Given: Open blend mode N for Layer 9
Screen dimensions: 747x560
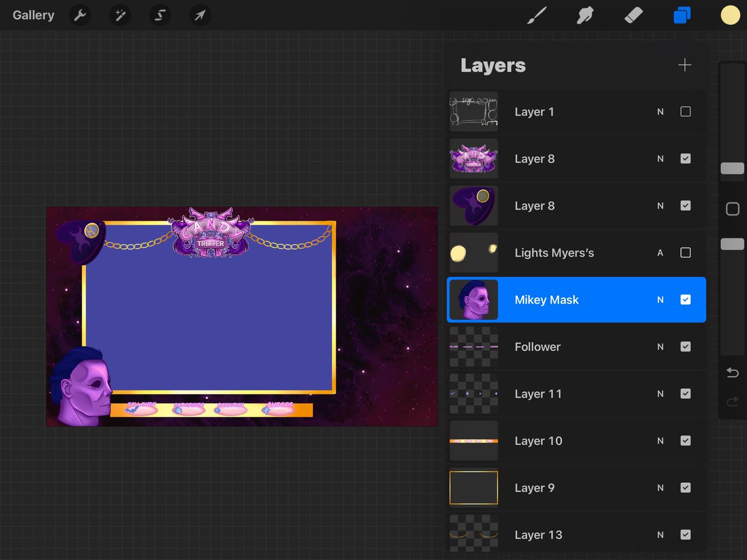Looking at the screenshot, I should [x=660, y=488].
